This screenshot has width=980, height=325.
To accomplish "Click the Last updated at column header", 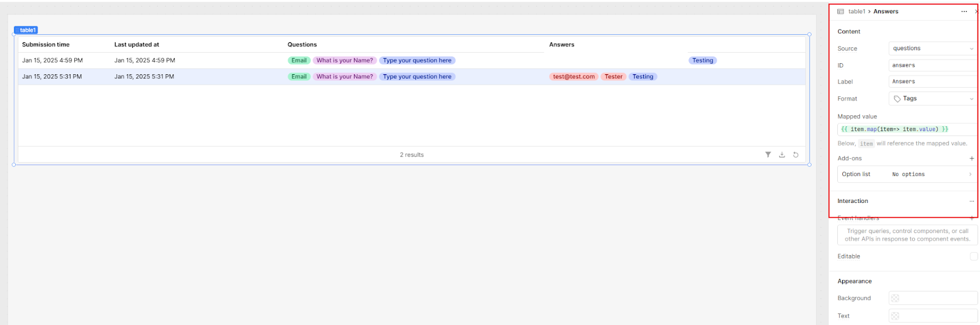I will tap(137, 44).
